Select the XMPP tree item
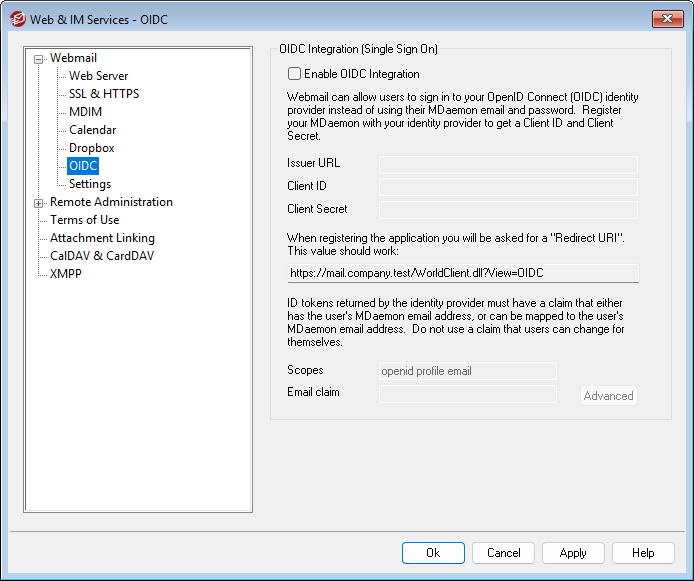The image size is (694, 581). coord(66,274)
